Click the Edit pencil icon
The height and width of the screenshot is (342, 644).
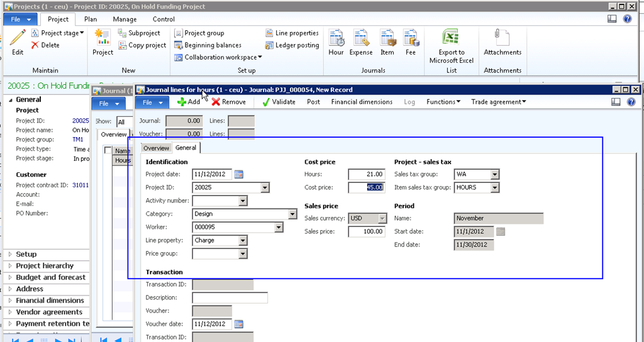pyautogui.click(x=18, y=38)
